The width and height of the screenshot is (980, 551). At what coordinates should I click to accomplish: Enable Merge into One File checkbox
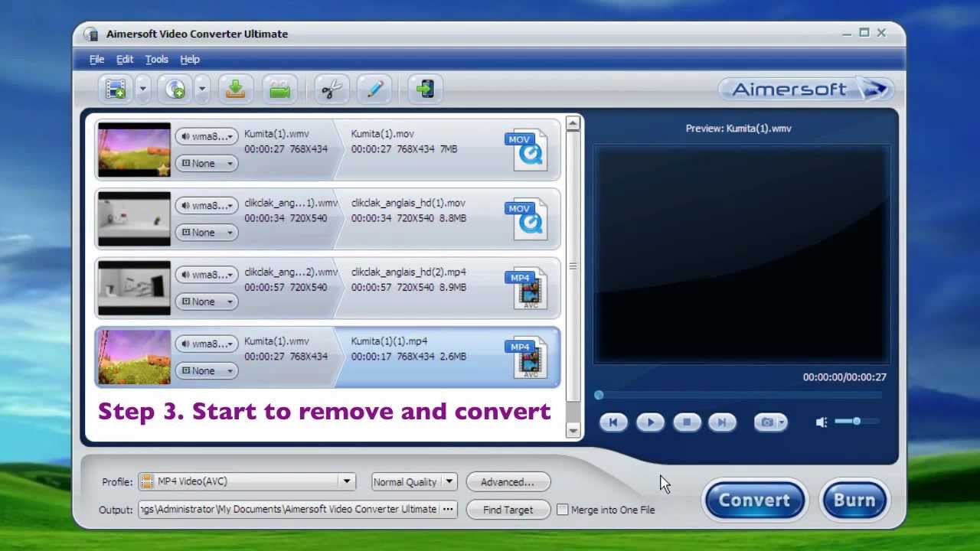point(563,510)
